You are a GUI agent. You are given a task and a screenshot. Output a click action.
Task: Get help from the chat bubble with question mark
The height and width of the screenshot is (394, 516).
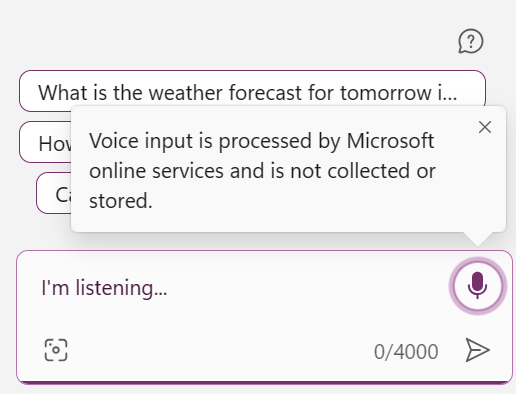click(x=471, y=41)
